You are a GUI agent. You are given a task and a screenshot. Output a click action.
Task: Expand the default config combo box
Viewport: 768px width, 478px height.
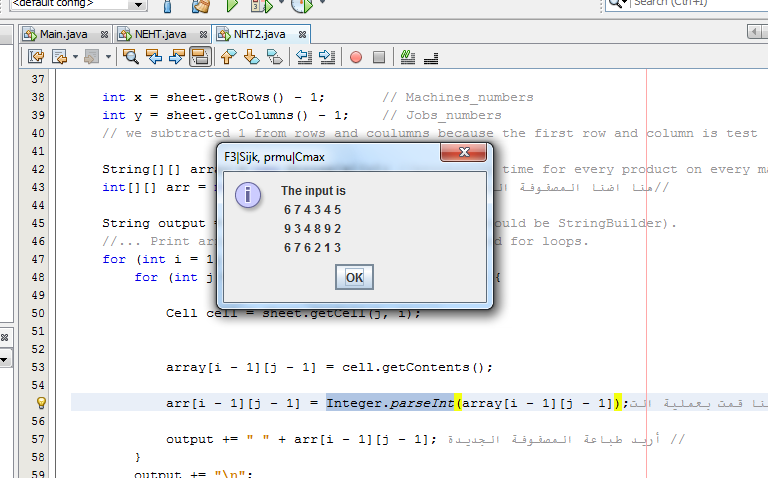pyautogui.click(x=138, y=4)
